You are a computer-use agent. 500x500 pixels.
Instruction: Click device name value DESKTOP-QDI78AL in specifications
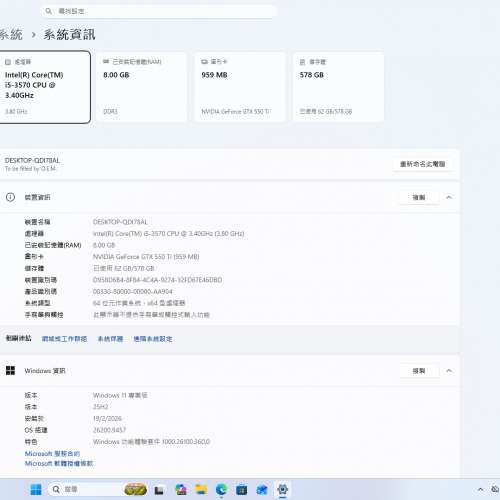point(120,222)
